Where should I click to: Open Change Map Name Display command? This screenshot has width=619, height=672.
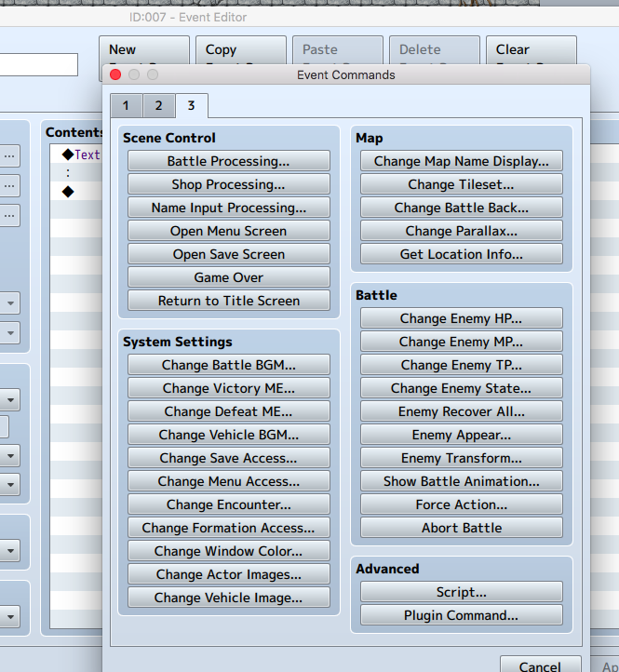[462, 161]
